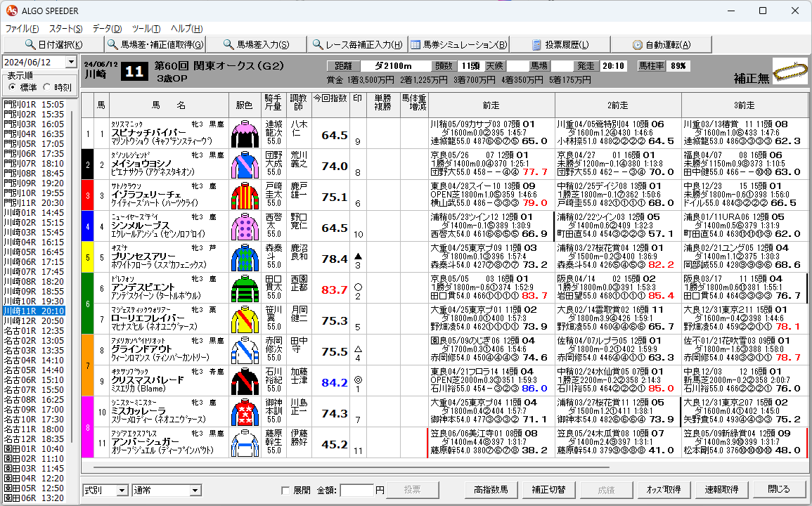Select race 川崎01R 14:45 in list

[x=34, y=212]
